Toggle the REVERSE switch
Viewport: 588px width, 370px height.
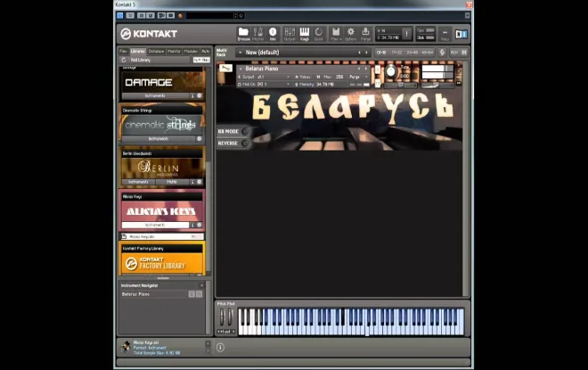coord(244,144)
